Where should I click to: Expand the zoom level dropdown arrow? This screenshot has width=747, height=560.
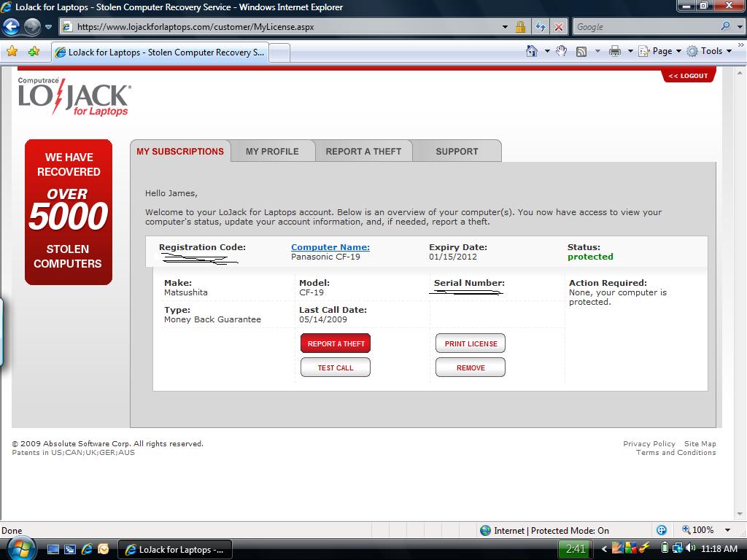pos(727,530)
